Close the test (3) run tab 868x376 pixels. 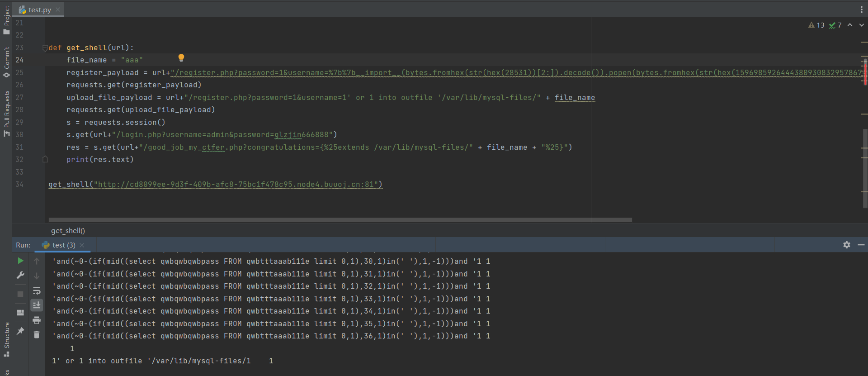(x=82, y=245)
